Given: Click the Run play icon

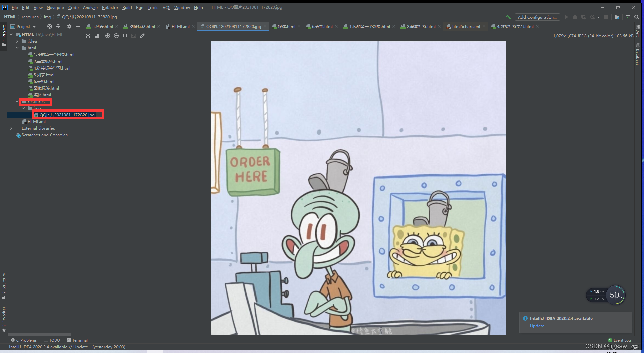Looking at the screenshot, I should (566, 17).
